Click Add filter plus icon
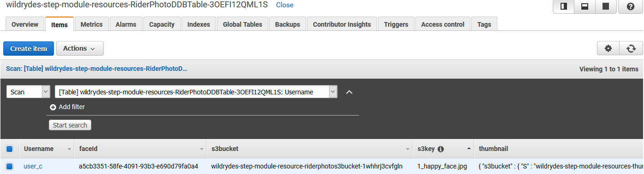Image resolution: width=644 pixels, height=174 pixels. (x=53, y=107)
